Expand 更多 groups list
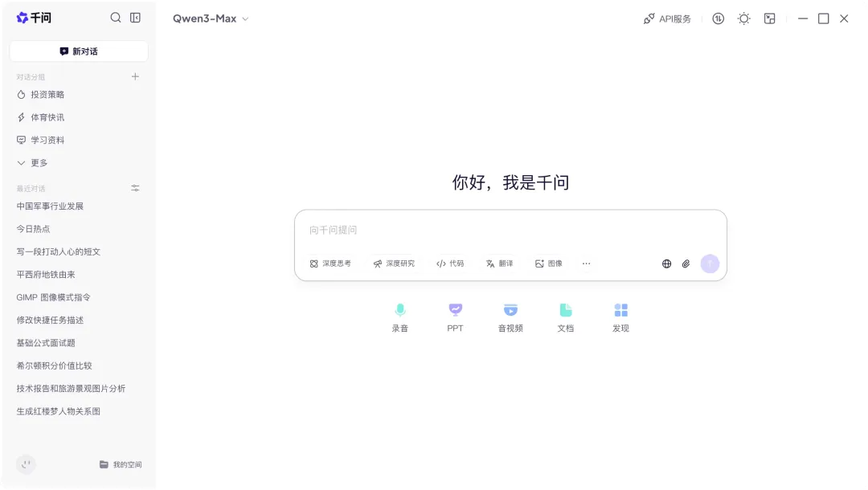Screen dimensions: 868x490 click(32, 162)
